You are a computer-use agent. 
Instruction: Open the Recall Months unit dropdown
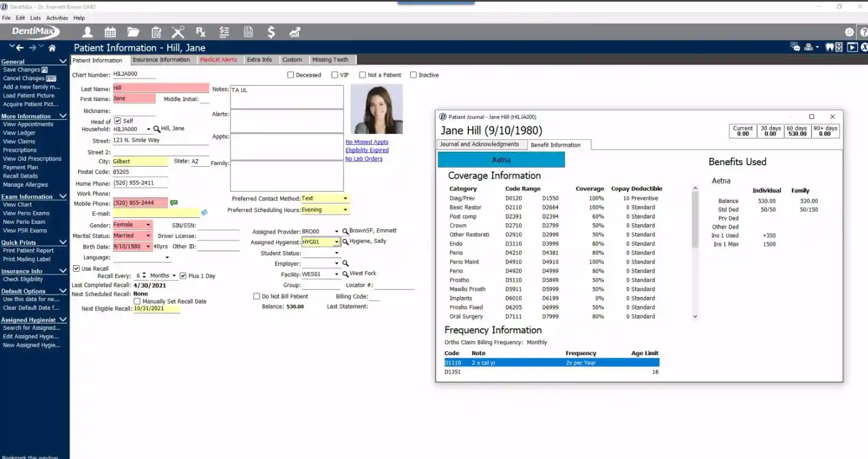tap(174, 276)
